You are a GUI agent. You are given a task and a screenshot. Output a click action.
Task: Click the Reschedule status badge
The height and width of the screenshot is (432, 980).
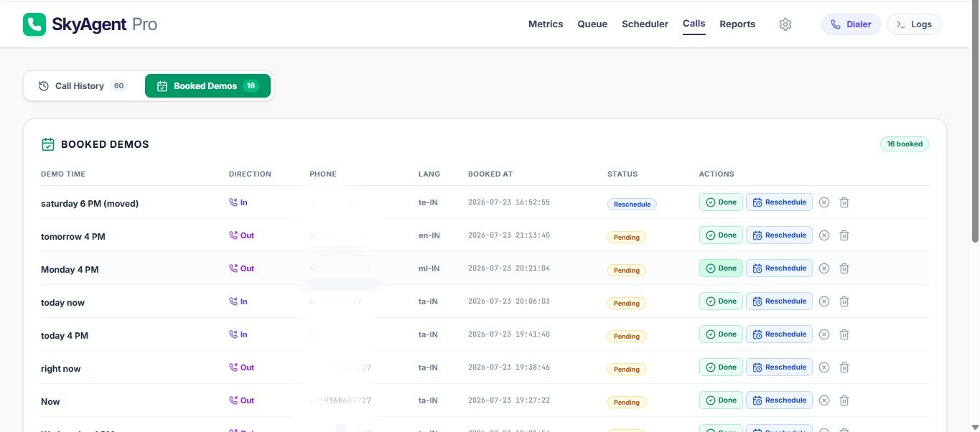click(632, 205)
